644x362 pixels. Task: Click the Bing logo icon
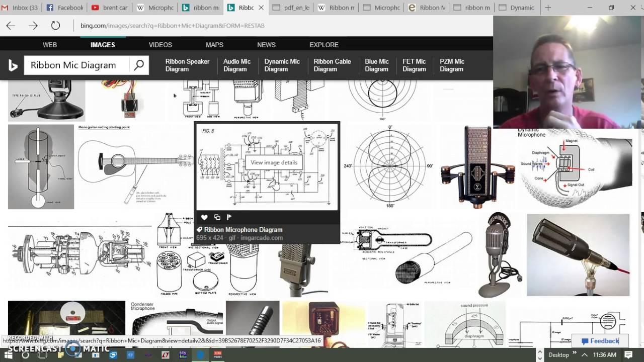point(13,65)
